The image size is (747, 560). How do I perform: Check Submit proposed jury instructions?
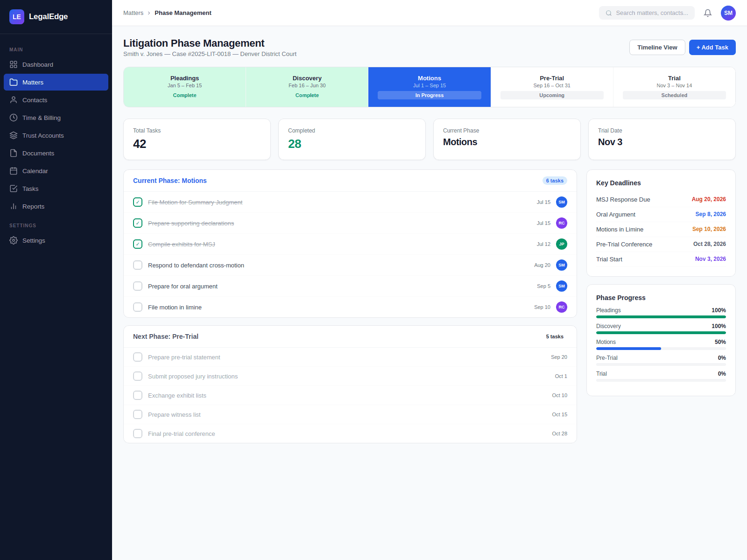click(x=138, y=376)
